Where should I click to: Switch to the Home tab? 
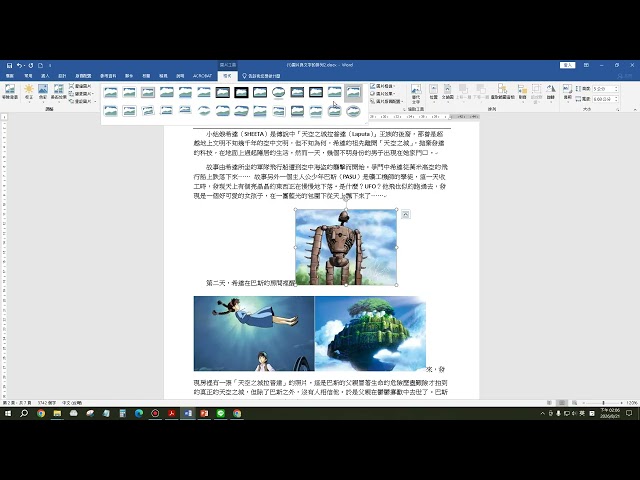[x=28, y=76]
